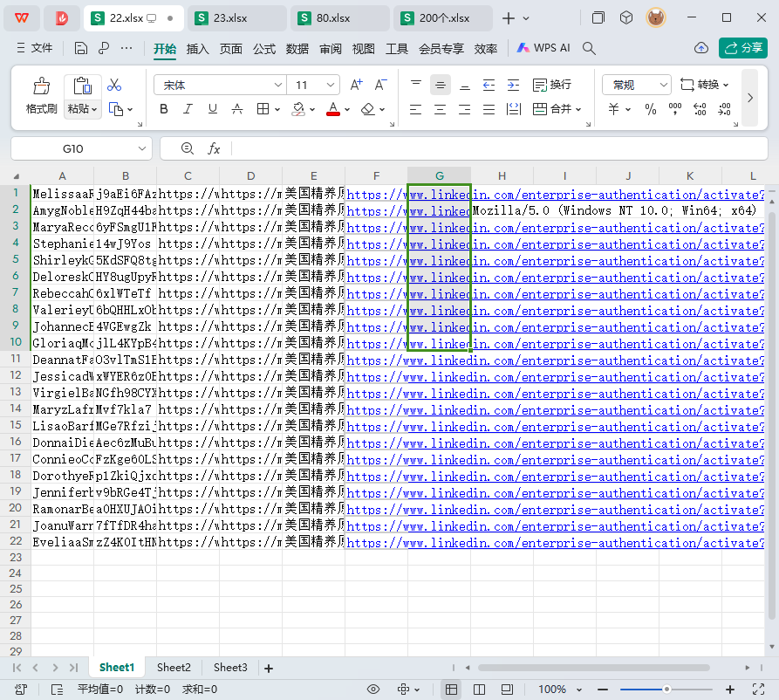
Task: Click inside the formula bar input
Action: point(499,148)
